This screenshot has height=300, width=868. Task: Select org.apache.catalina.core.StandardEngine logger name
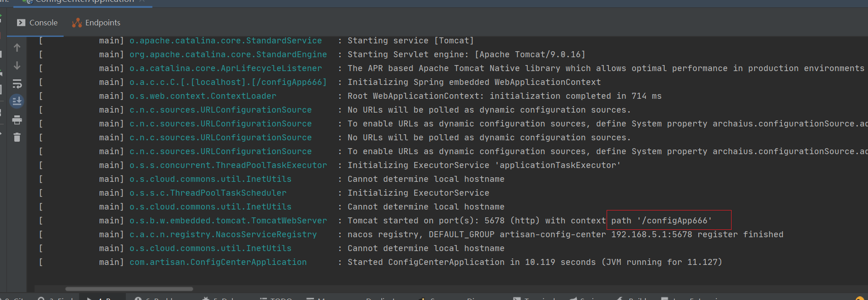pos(228,54)
